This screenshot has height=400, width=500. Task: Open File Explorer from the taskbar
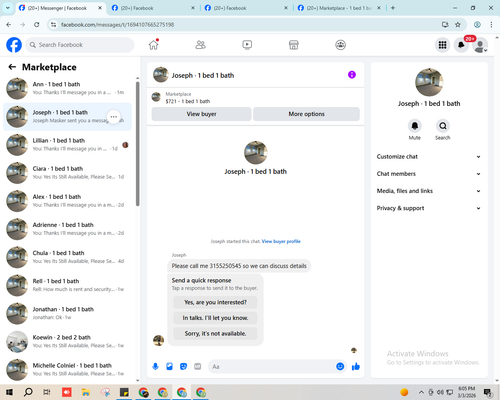coord(86,392)
